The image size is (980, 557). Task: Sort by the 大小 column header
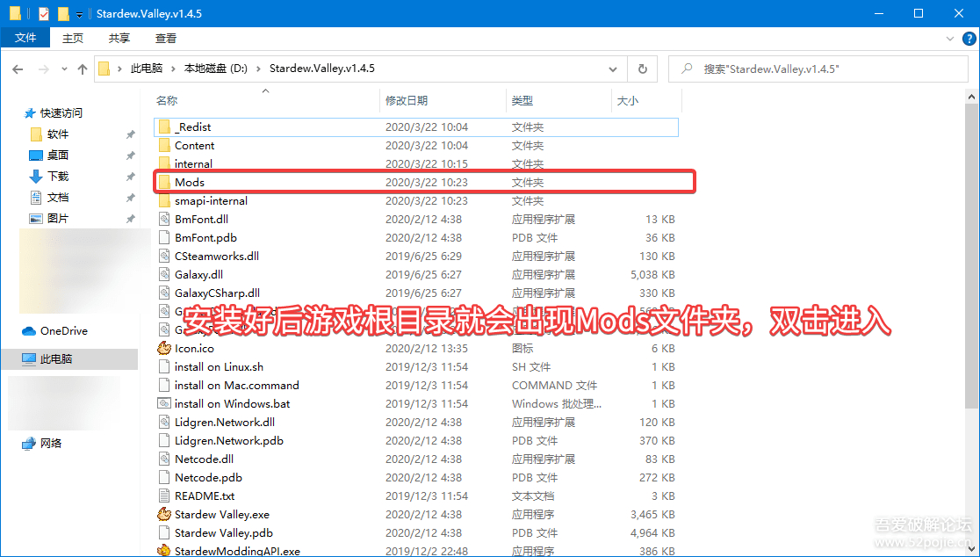coord(628,100)
